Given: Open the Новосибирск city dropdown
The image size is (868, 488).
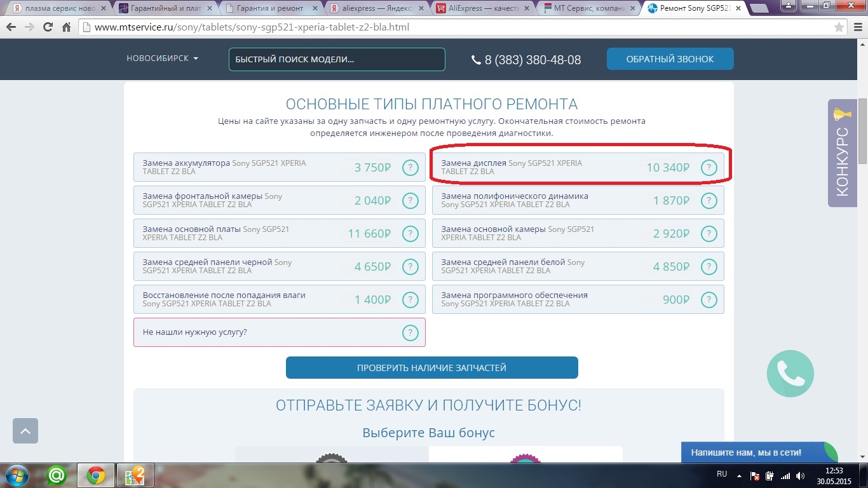Looking at the screenshot, I should (x=163, y=58).
